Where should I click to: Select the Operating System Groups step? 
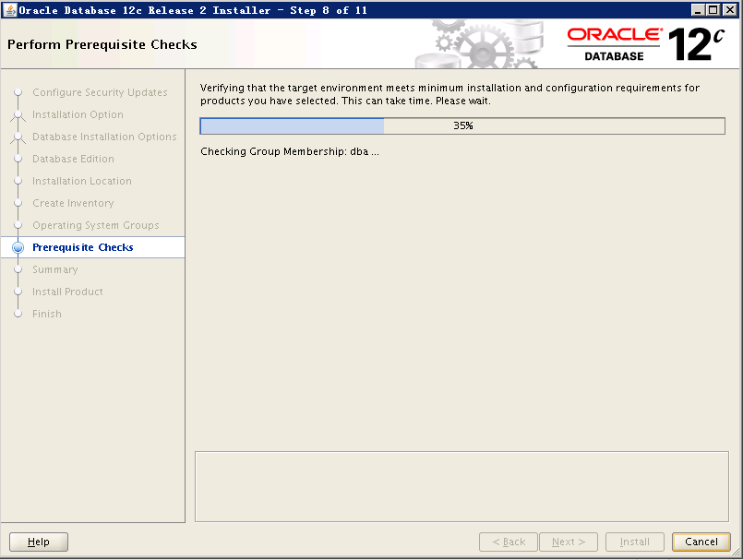[x=95, y=225]
